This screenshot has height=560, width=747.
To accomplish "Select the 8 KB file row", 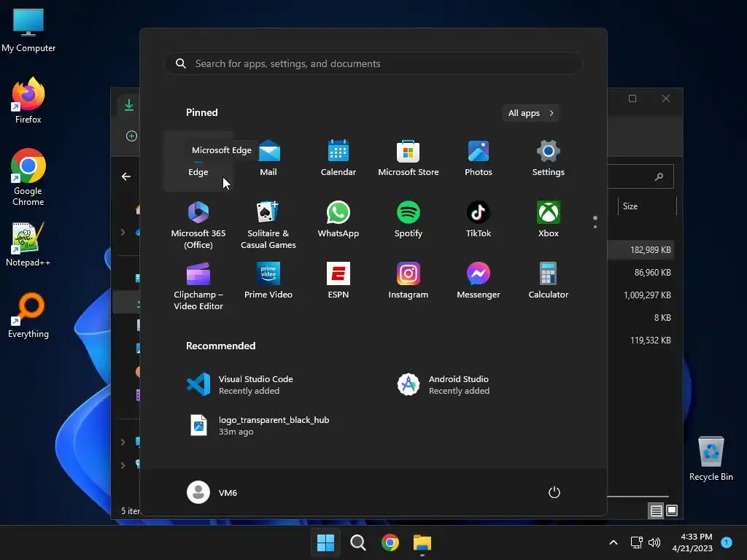I will point(640,318).
